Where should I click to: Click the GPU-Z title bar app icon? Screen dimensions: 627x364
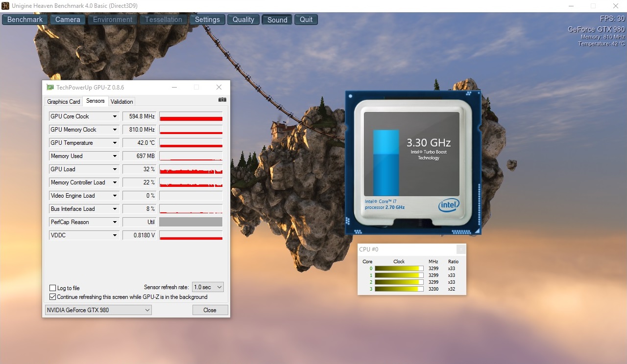point(50,87)
